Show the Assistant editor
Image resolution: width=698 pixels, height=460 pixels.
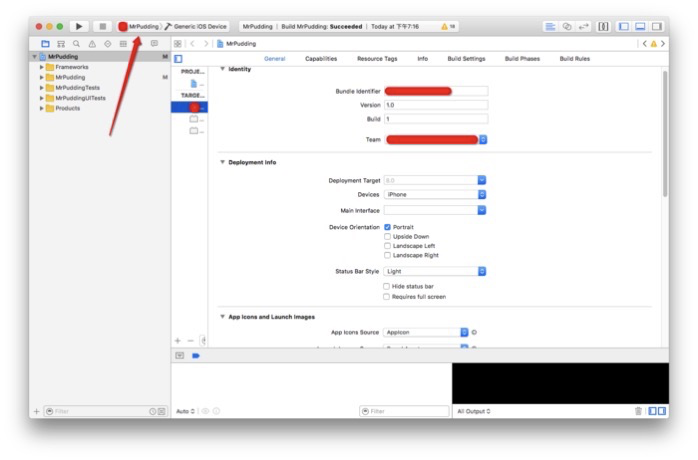[x=567, y=26]
